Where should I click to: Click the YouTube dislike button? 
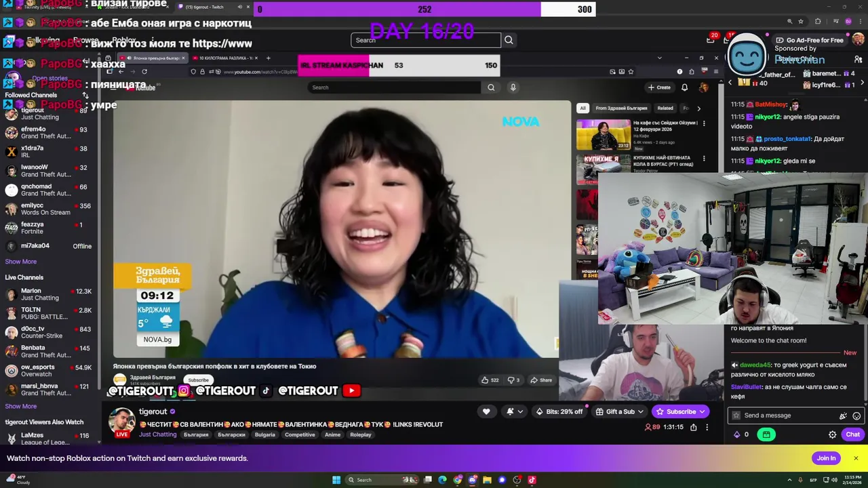pos(513,380)
